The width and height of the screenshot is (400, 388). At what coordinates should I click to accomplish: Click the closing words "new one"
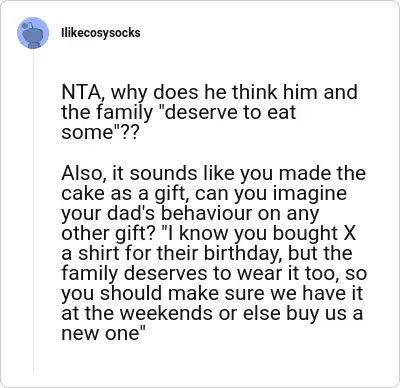(x=103, y=333)
